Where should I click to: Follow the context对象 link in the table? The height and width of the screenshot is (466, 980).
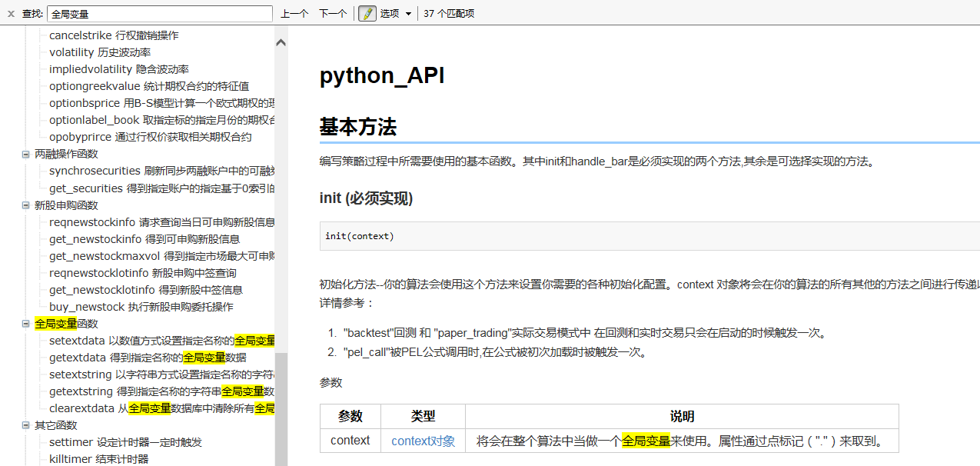coord(423,441)
